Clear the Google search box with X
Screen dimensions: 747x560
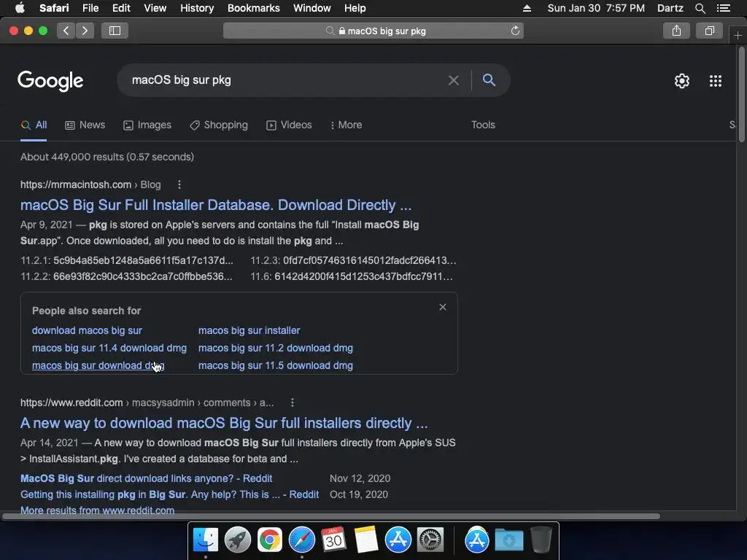pos(454,80)
